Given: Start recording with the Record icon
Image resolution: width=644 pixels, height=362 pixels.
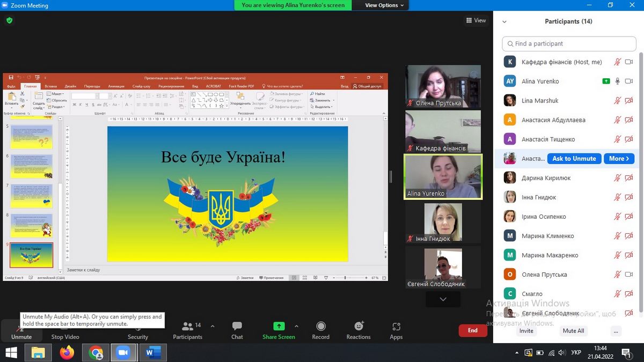Looking at the screenshot, I should tap(320, 327).
